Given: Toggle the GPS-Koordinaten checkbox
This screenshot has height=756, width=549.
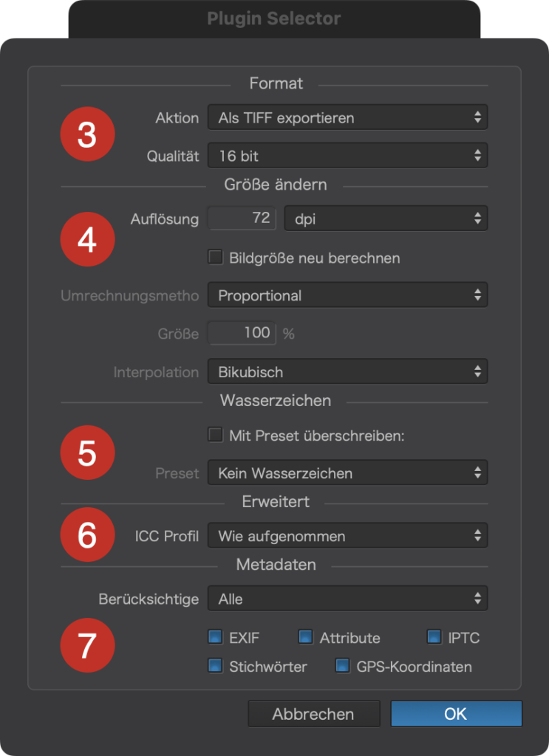Looking at the screenshot, I should (x=343, y=666).
